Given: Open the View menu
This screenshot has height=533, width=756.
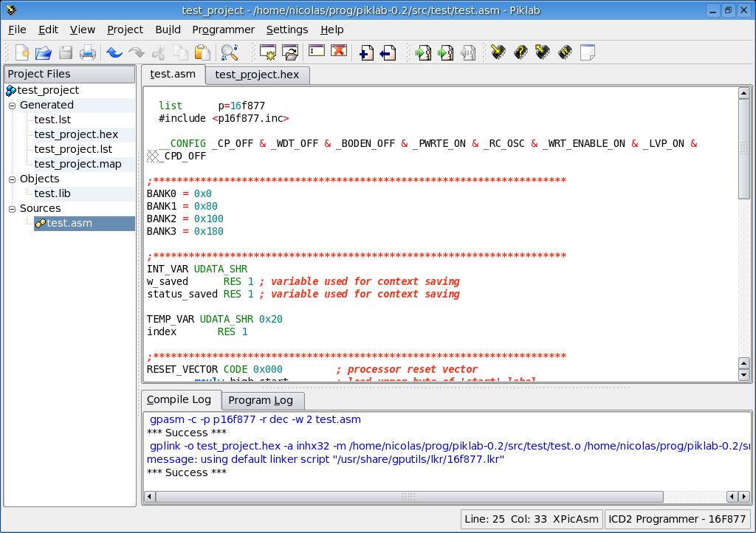Looking at the screenshot, I should point(83,30).
